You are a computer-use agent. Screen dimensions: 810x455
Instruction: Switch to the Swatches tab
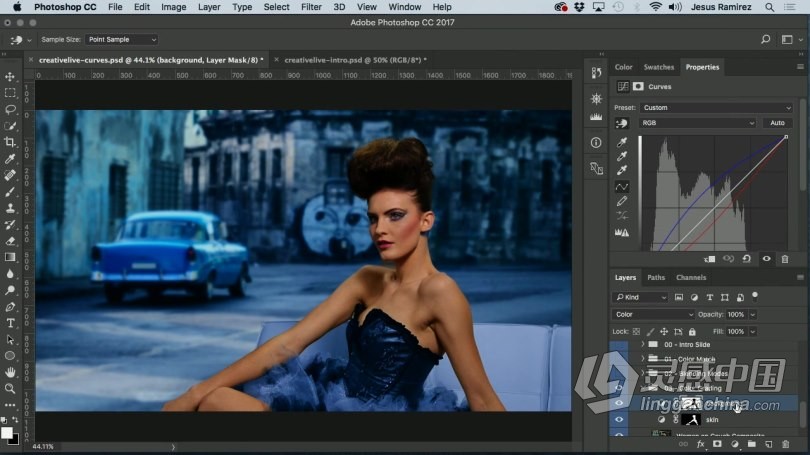[x=659, y=67]
